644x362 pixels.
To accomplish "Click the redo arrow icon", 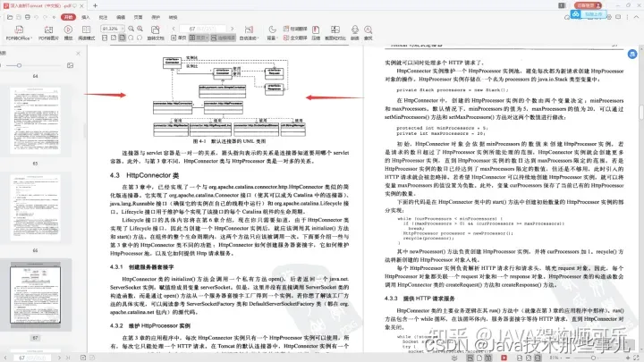I will pyautogui.click(x=46, y=17).
